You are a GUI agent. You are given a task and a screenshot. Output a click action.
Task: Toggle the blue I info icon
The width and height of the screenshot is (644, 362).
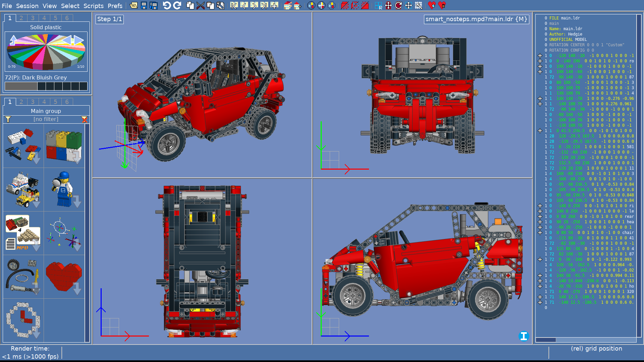524,336
